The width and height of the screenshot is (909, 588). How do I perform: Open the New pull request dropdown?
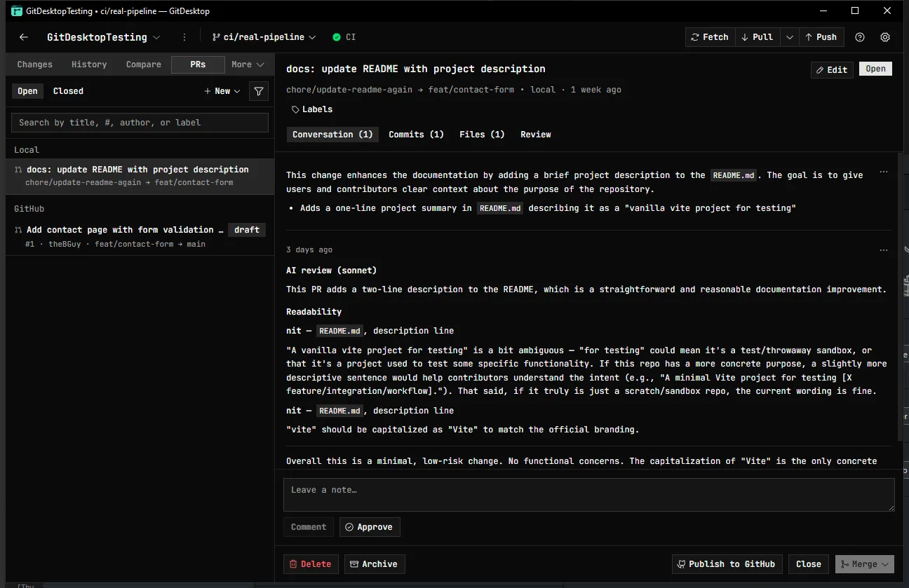pyautogui.click(x=222, y=91)
